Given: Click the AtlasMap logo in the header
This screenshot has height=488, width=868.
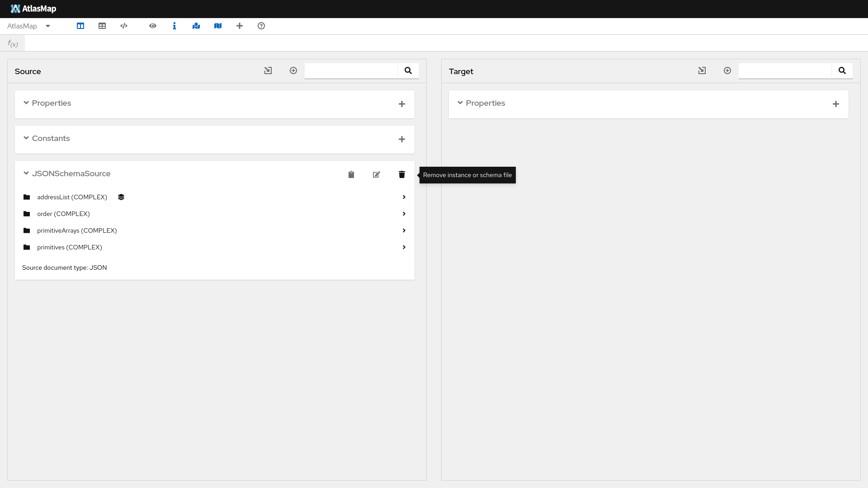Looking at the screenshot, I should 33,9.
